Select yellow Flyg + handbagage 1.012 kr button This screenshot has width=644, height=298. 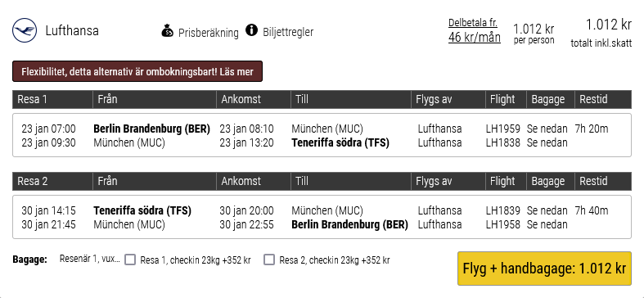[544, 269]
